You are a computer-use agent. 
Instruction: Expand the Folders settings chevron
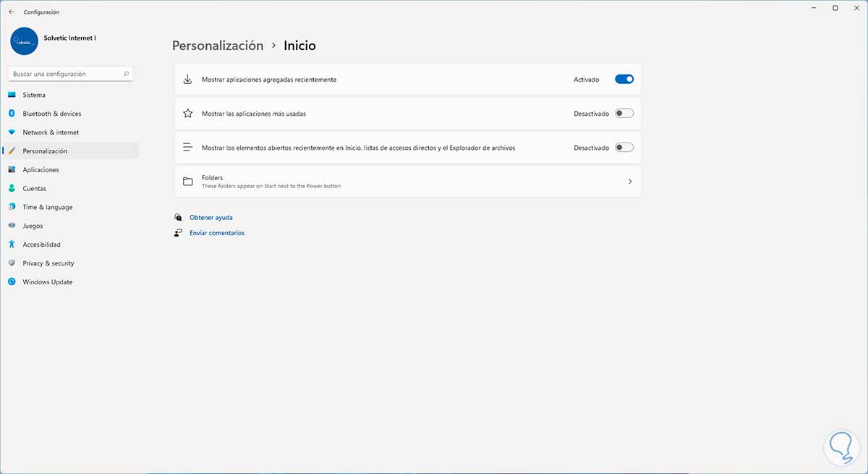[630, 182]
